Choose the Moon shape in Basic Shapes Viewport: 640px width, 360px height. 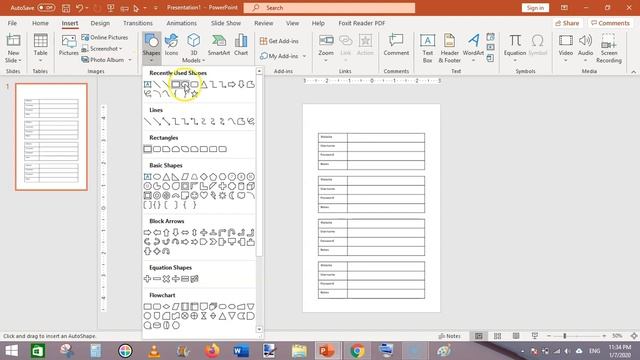point(232,196)
